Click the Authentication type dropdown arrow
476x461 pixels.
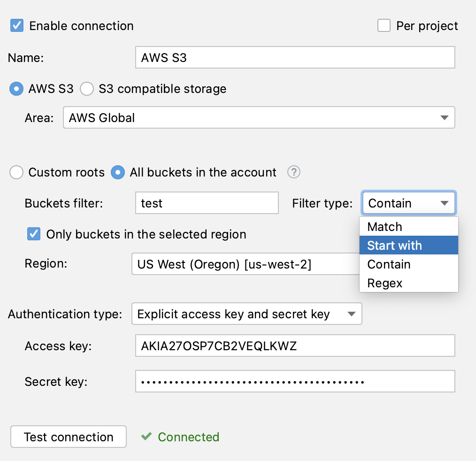[352, 314]
